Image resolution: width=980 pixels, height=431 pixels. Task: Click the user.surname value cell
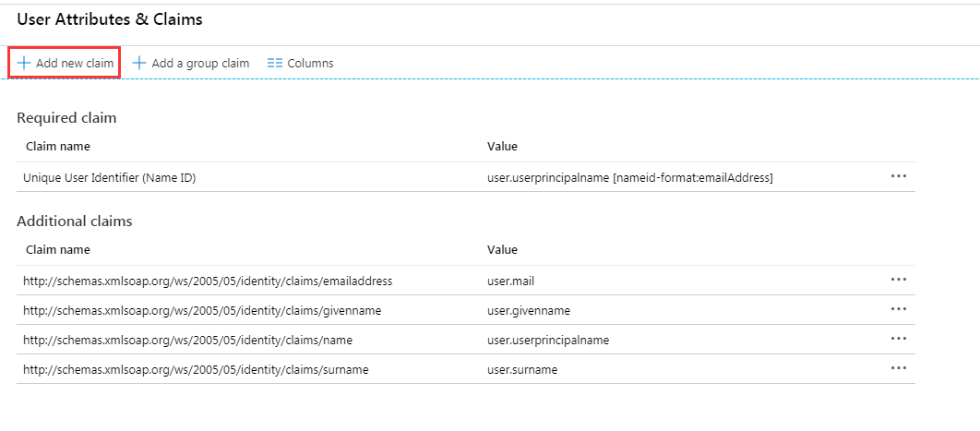click(x=522, y=369)
